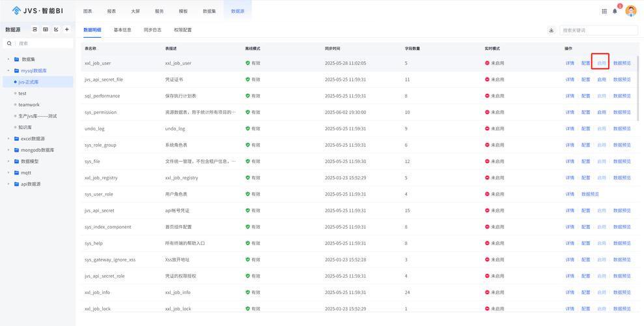Click the 凭证的权限授权 description cell
The image size is (644, 326).
(x=181, y=276)
